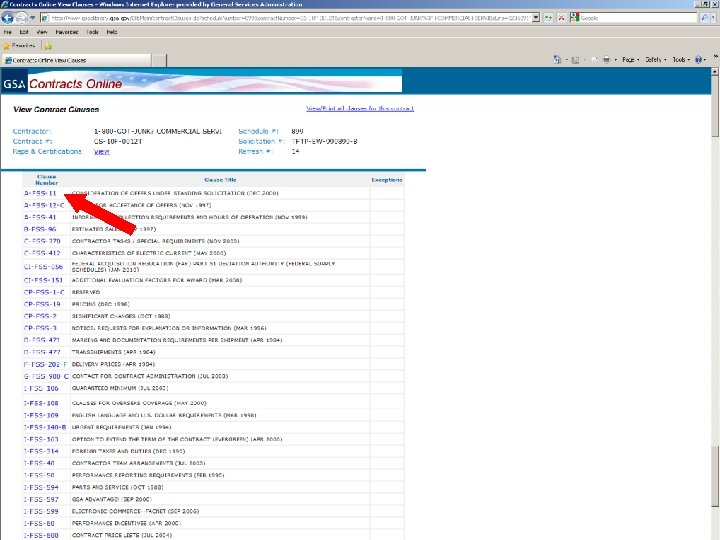
Task: Open clause A-FSS-11 link
Action: (x=40, y=193)
